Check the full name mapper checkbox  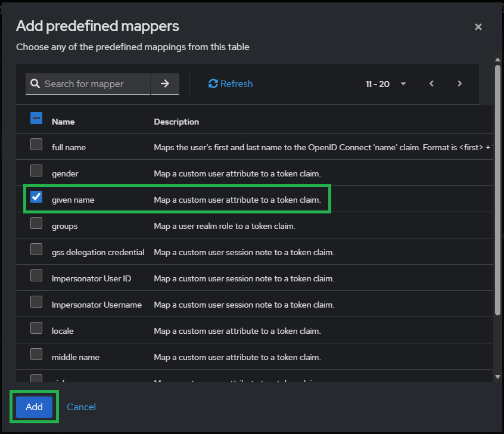point(36,144)
